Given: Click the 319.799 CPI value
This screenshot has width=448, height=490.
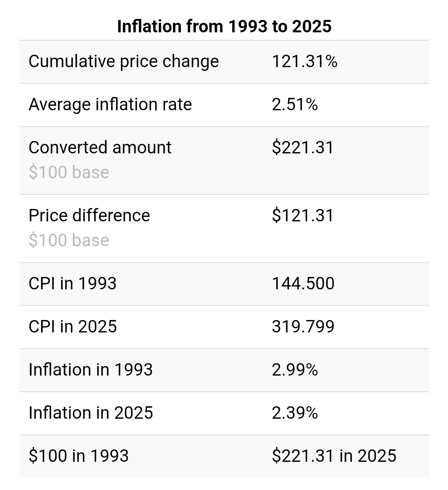Looking at the screenshot, I should click(x=303, y=327).
